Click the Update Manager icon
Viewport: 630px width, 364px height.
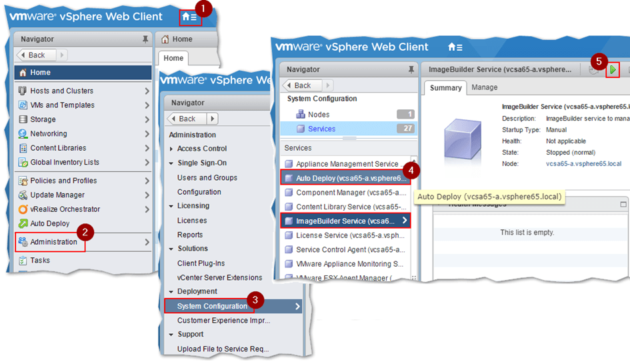pyautogui.click(x=23, y=195)
